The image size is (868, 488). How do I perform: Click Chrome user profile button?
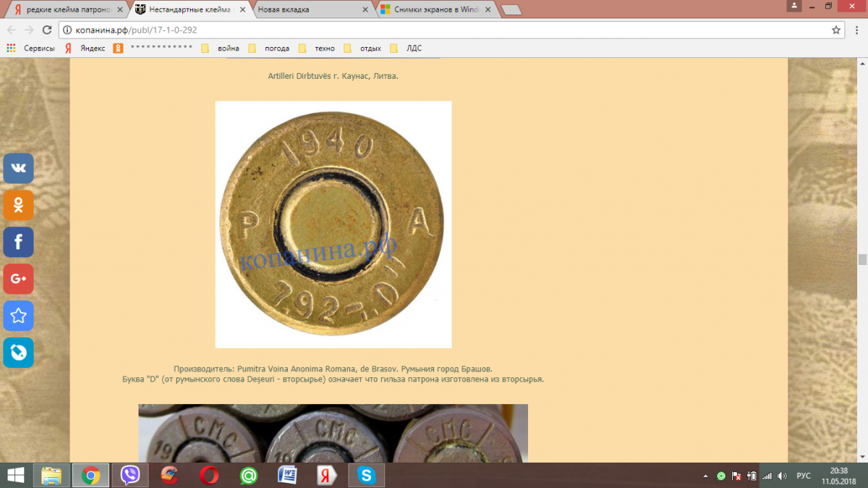[796, 5]
